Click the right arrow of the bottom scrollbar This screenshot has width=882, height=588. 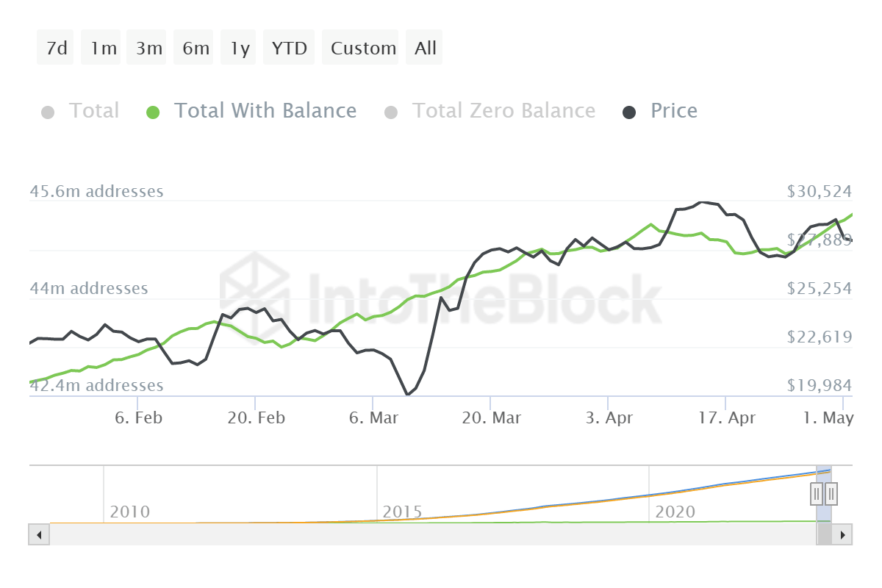(844, 534)
